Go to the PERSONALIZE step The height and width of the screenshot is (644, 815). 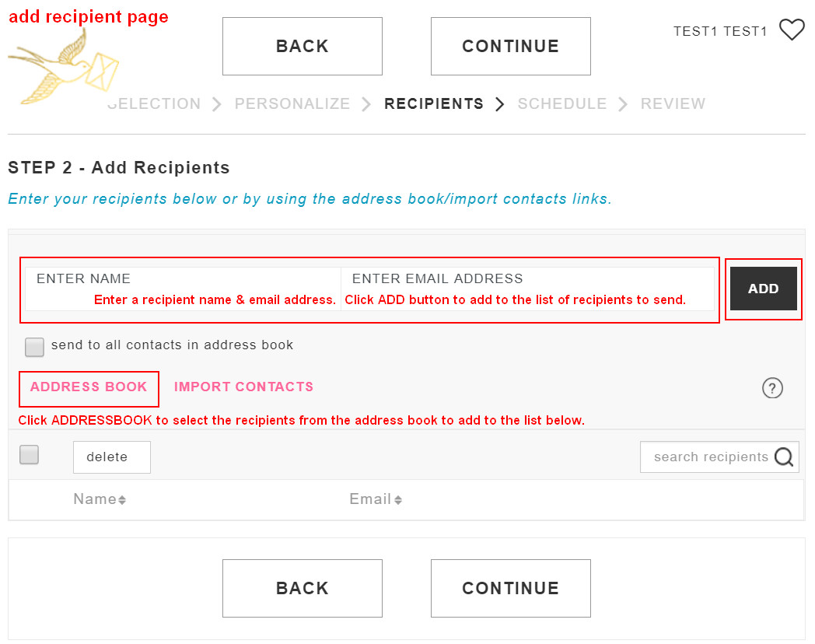coord(292,103)
